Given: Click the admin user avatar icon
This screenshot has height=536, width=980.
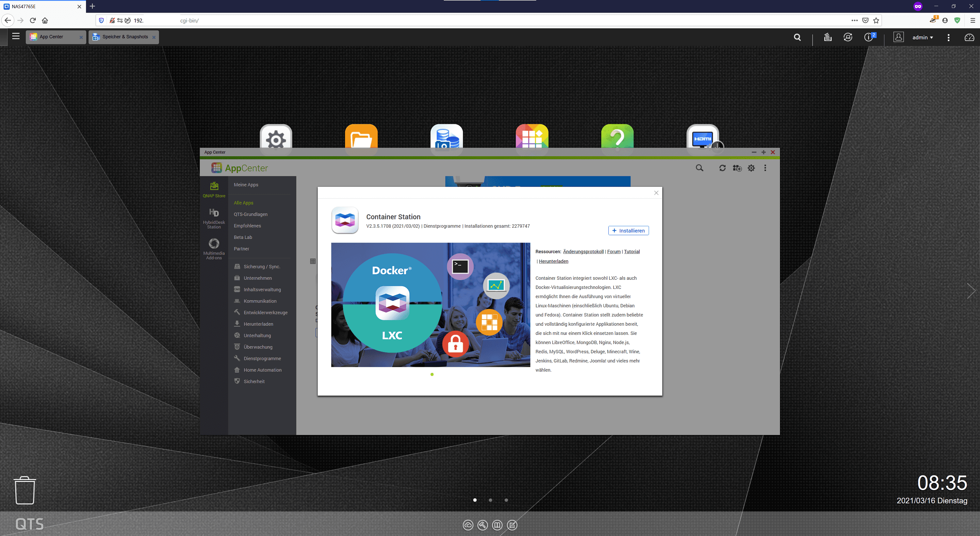Looking at the screenshot, I should click(899, 37).
